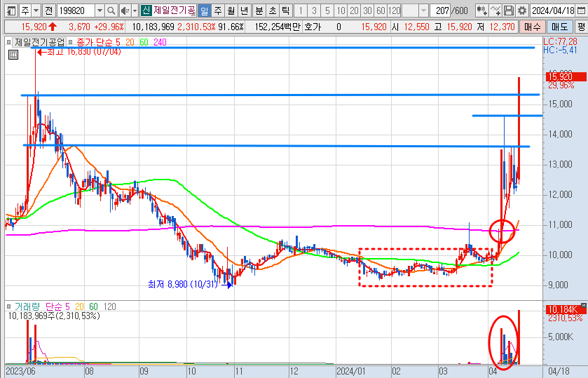Click the red 15,920 price axis tag
588x378 pixels.
(x=566, y=76)
